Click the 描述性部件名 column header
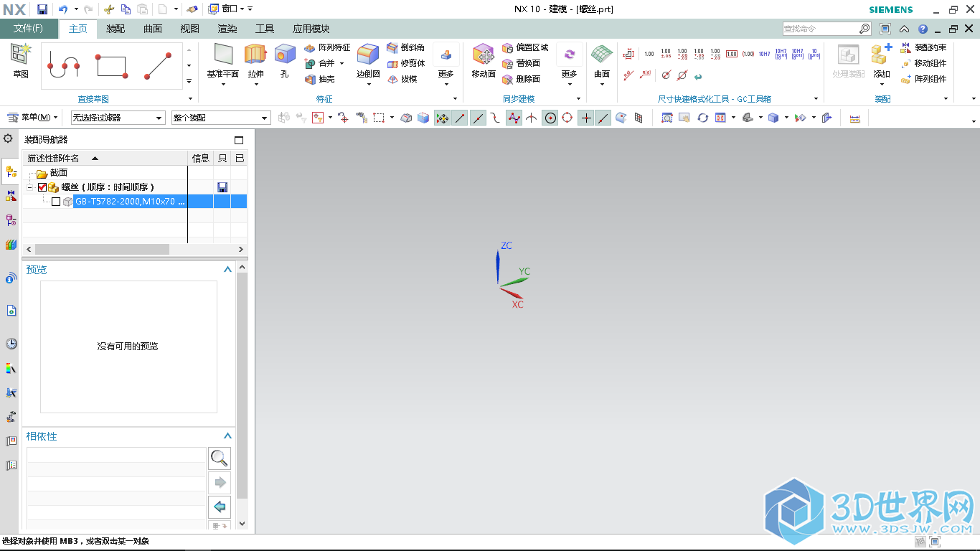Image resolution: width=980 pixels, height=551 pixels. 105,158
